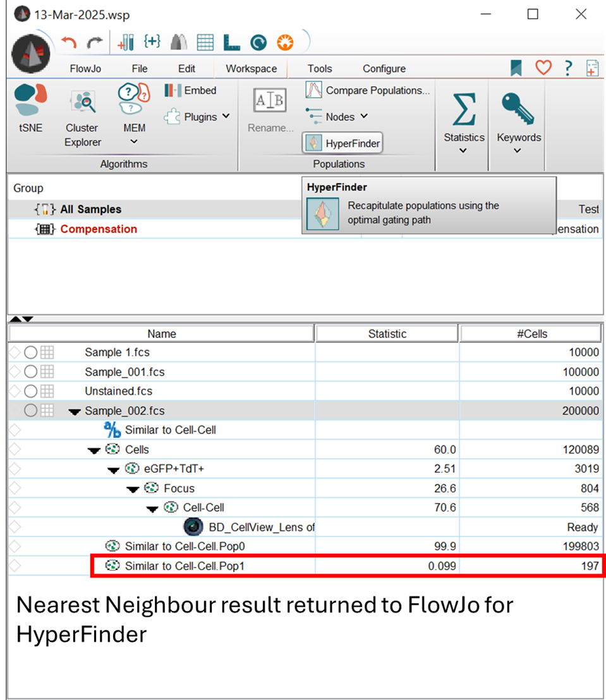Image resolution: width=606 pixels, height=700 pixels.
Task: Click the diamond marker in eGFP+TdT+ row
Action: pyautogui.click(x=15, y=469)
